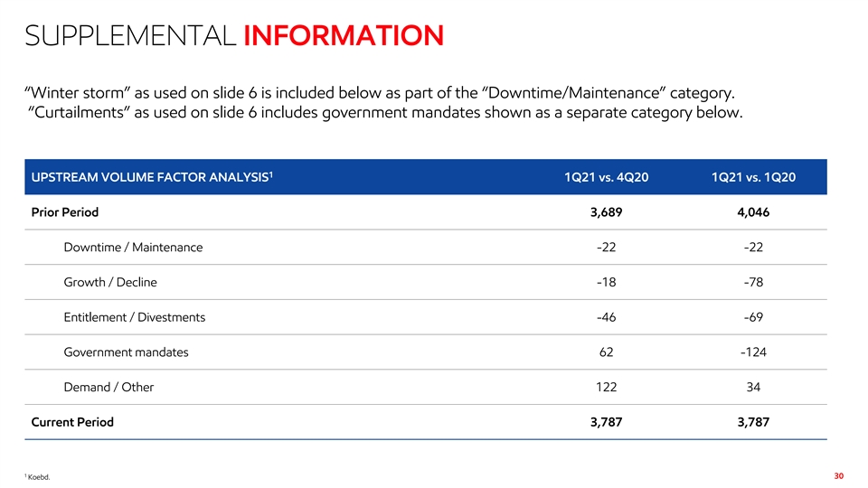Click the Prior Period value 3,689
868x488 pixels.
pos(607,212)
